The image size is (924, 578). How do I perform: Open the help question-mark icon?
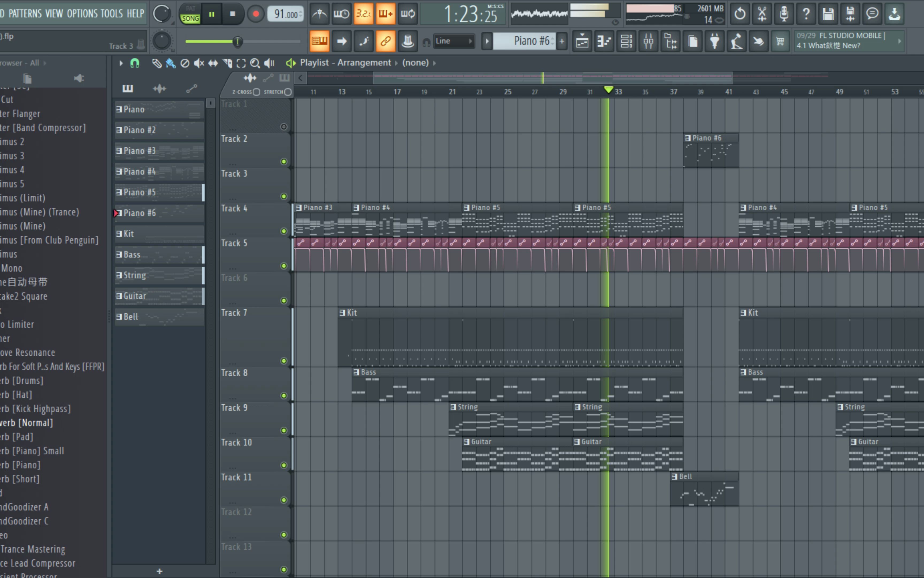click(806, 14)
